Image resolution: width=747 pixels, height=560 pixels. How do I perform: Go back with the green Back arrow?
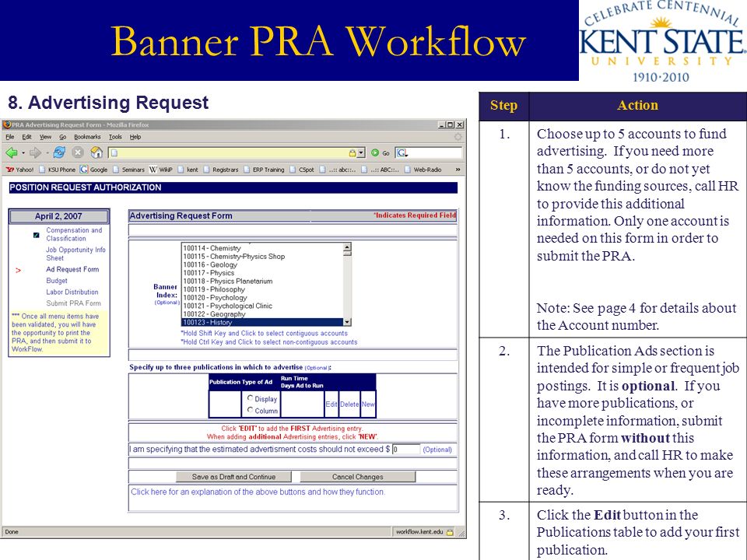(12, 152)
